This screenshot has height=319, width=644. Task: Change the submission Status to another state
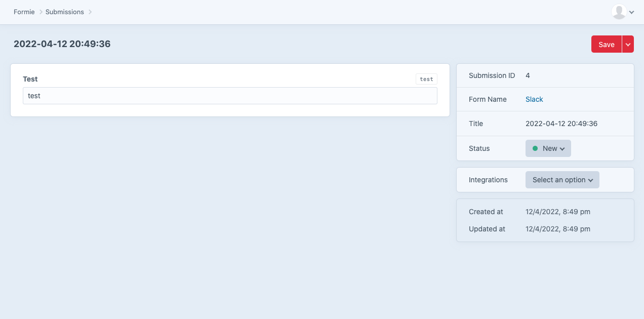[x=548, y=148]
